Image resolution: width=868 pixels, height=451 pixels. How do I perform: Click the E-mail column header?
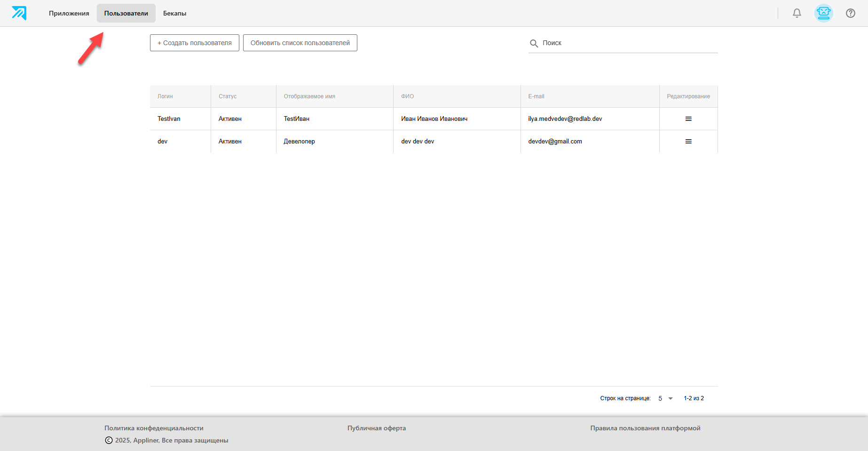(x=536, y=96)
